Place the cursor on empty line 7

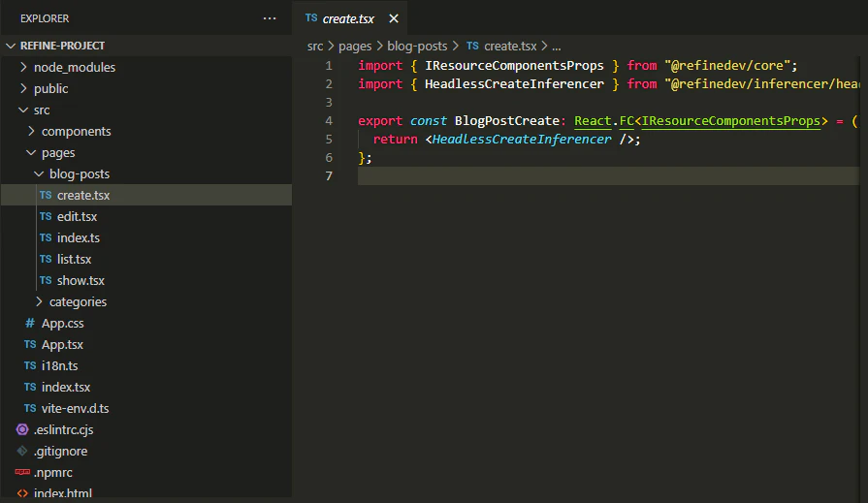click(x=582, y=176)
